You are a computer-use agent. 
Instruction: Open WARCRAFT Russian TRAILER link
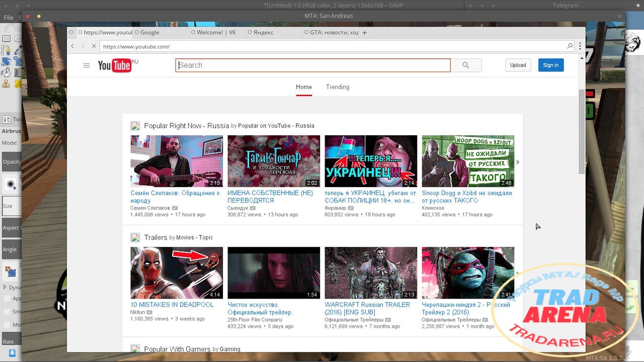tap(367, 308)
